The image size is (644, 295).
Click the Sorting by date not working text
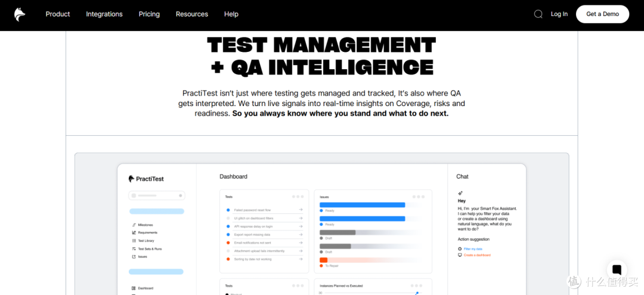(253, 259)
